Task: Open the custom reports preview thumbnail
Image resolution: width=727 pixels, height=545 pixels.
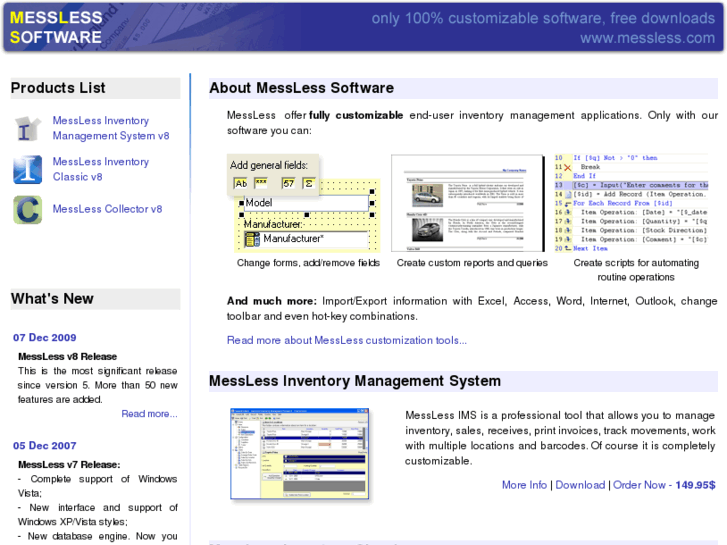Action: click(468, 203)
